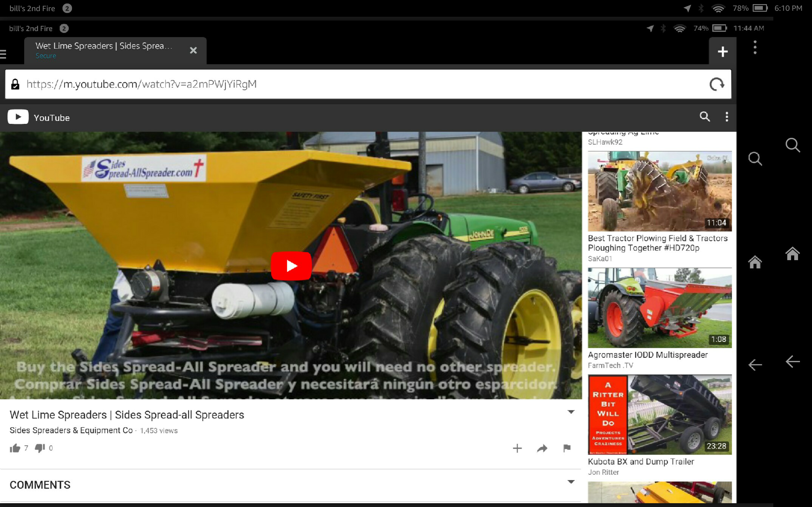Like the video with thumbs up
The width and height of the screenshot is (812, 507).
click(x=15, y=448)
